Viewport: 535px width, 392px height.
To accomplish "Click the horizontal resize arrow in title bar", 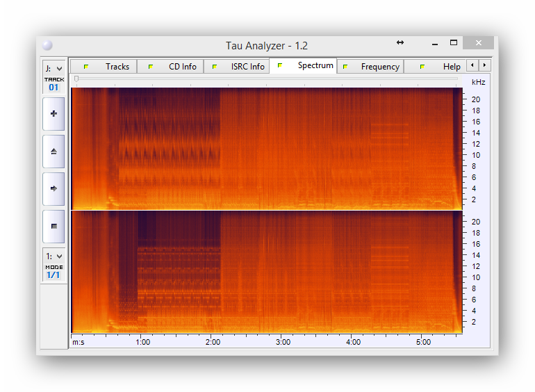I will click(400, 43).
